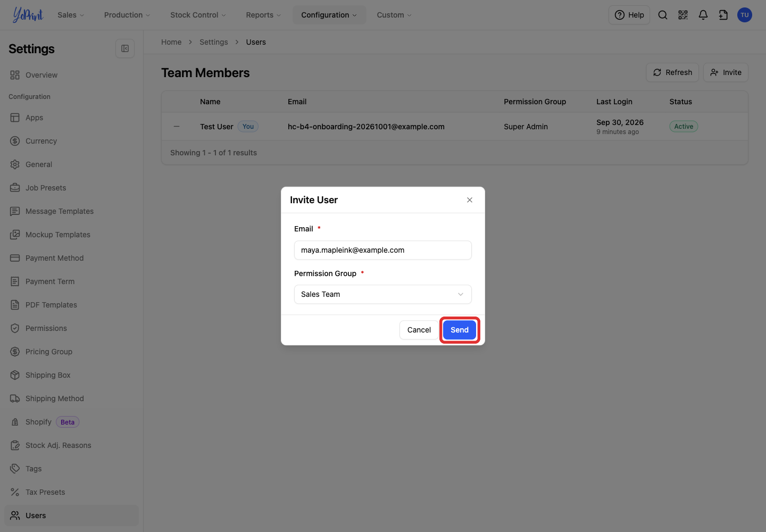Click Home in the breadcrumb
Viewport: 766px width, 532px height.
[x=171, y=42]
